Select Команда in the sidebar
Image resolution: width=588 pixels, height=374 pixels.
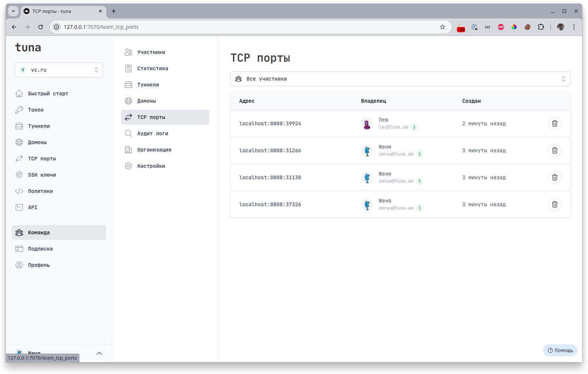(59, 232)
